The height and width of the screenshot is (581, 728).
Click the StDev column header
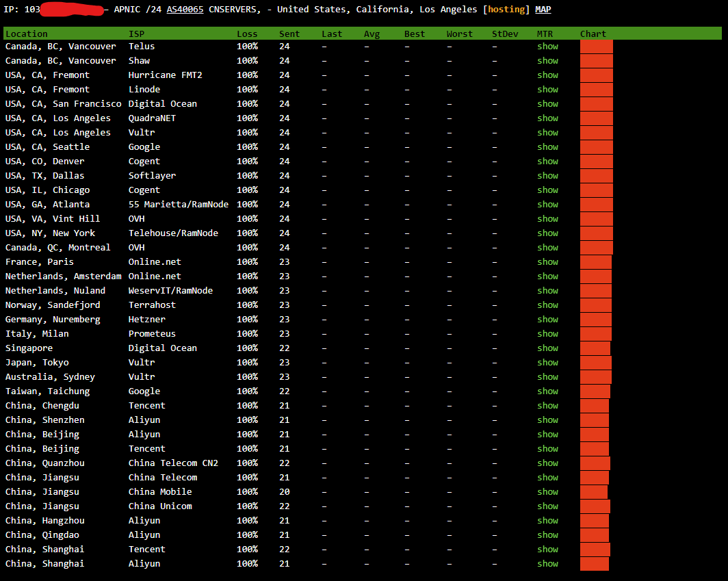click(x=505, y=34)
